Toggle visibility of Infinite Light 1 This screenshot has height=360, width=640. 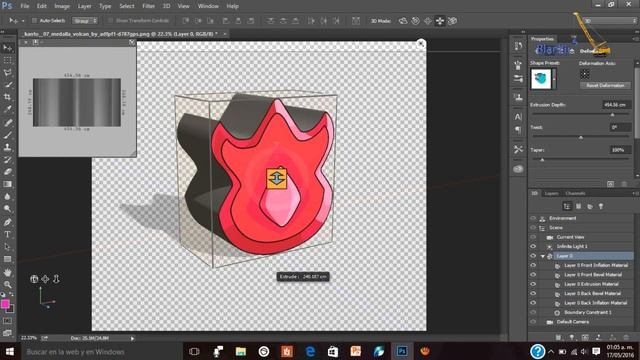(533, 247)
